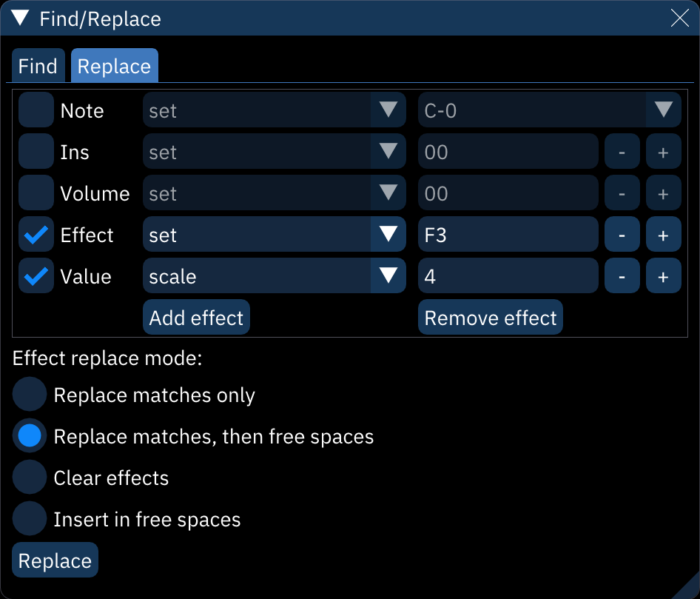Choose 'Clear effects' replace mode
This screenshot has width=700, height=599.
coord(28,477)
